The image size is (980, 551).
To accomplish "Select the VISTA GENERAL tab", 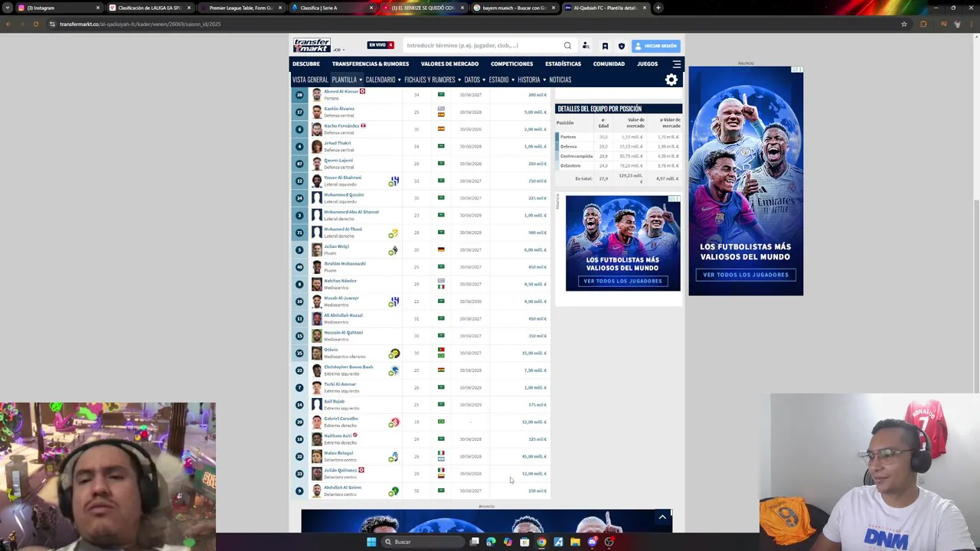I will pos(310,80).
